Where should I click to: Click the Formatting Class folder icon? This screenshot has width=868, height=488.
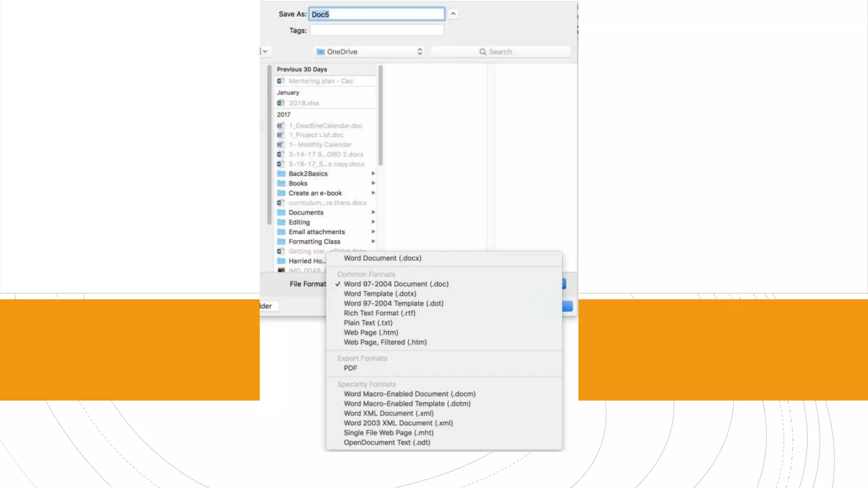281,241
